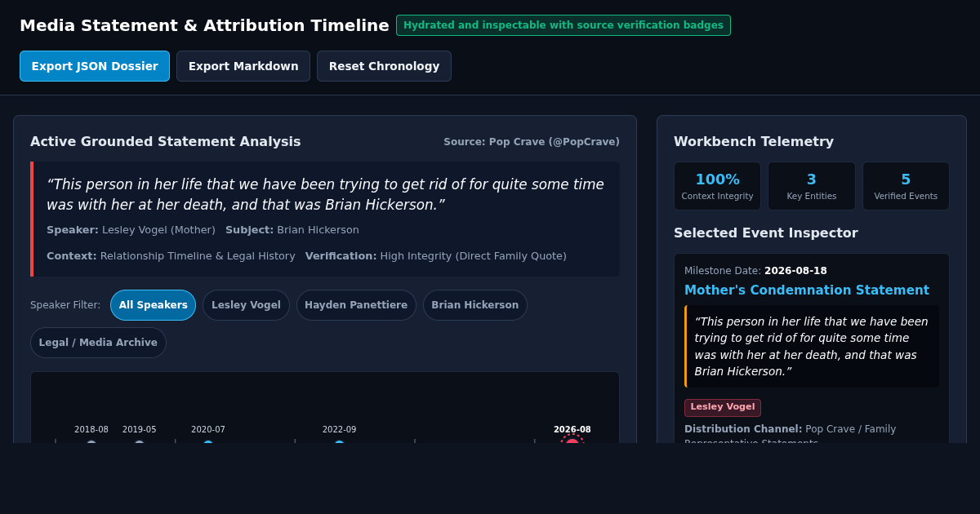Select the 2026-08 timeline marker
The image size is (980, 514).
tap(572, 439)
